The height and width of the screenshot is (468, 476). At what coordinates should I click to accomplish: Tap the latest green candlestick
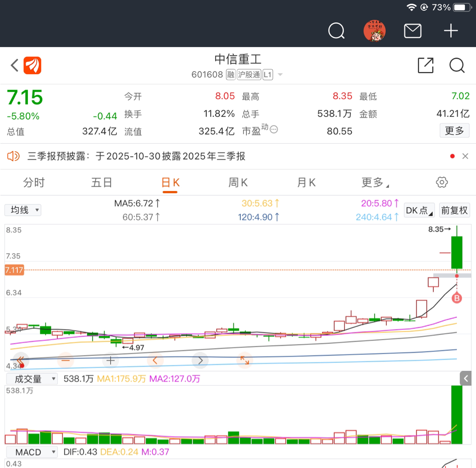(x=456, y=252)
